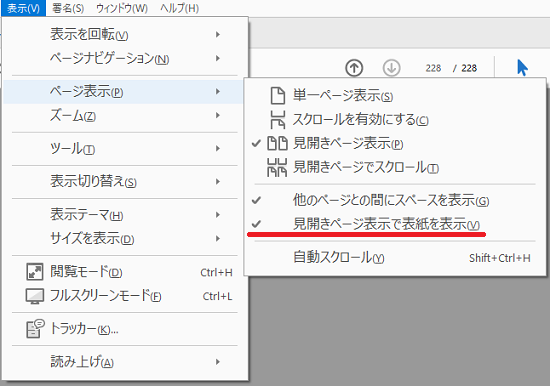
Task: Click the Ctrl+H shortcut label
Action: pos(216,272)
